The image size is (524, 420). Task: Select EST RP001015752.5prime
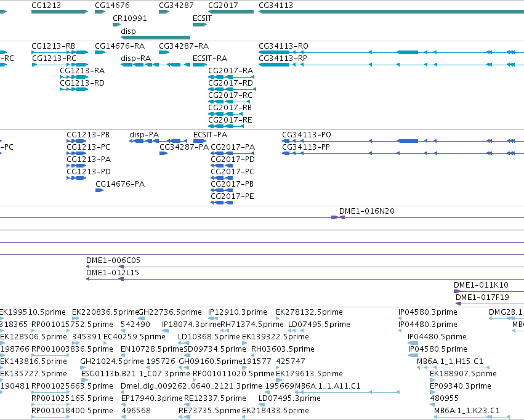50,331
